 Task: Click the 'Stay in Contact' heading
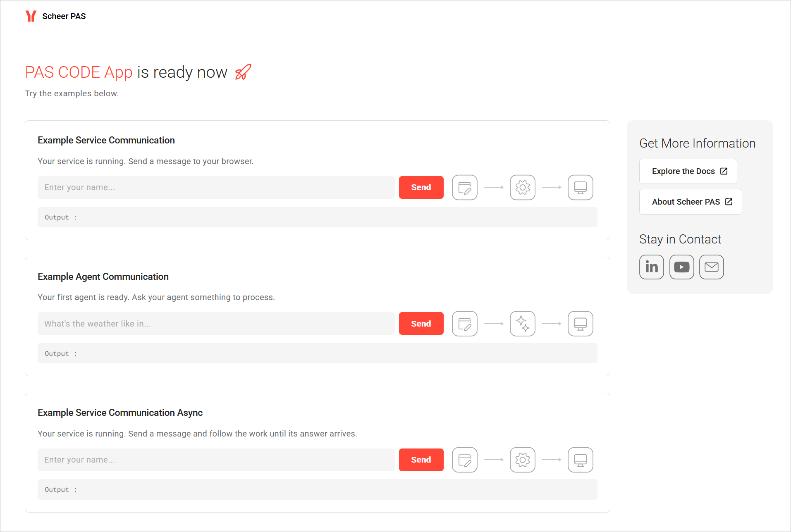point(680,239)
